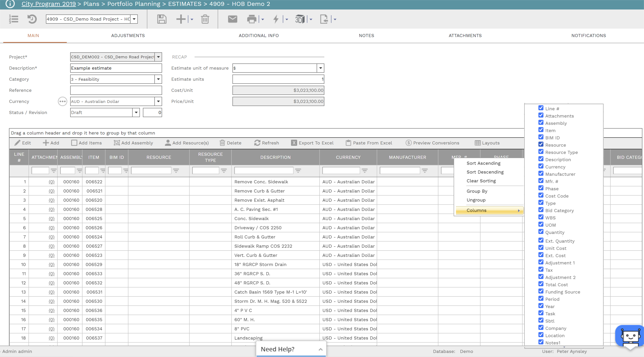Open Columns submenu entry
This screenshot has height=357, width=644.
[x=489, y=210]
